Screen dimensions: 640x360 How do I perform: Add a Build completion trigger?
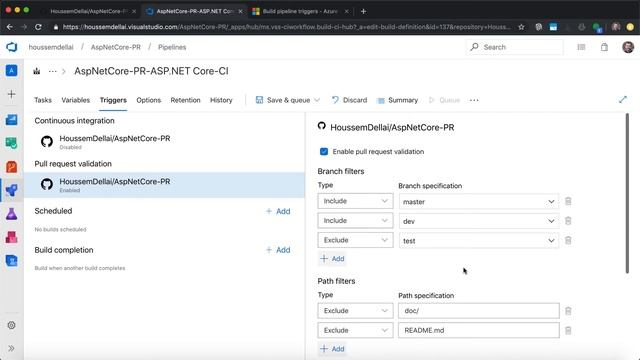278,250
